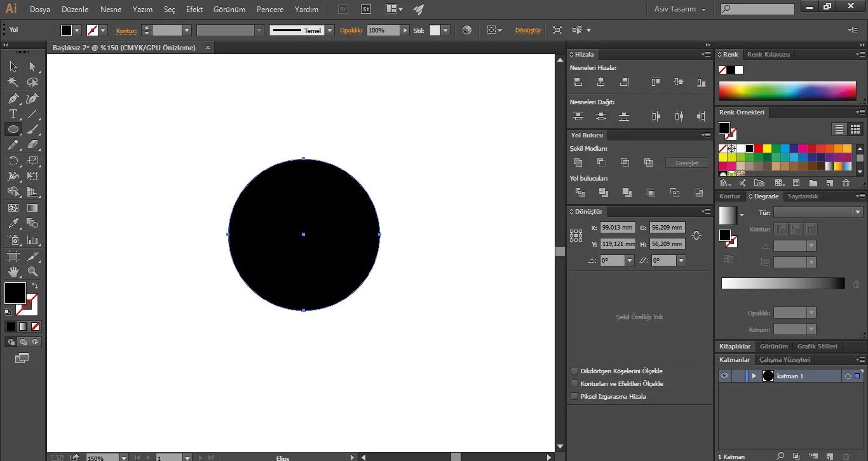Select the Scale tool
The image size is (868, 461).
tap(32, 161)
